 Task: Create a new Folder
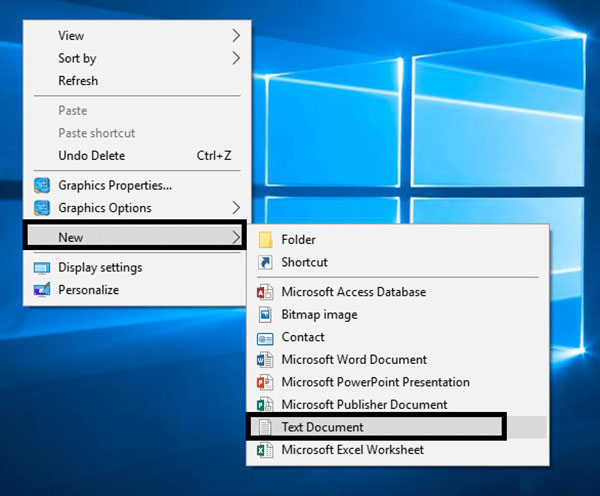pyautogui.click(x=398, y=240)
